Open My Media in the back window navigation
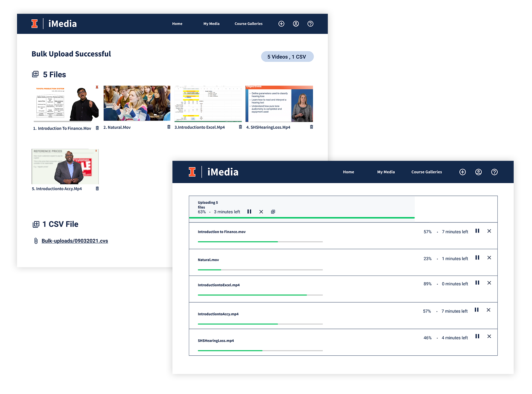The width and height of the screenshot is (532, 394). coord(211,24)
